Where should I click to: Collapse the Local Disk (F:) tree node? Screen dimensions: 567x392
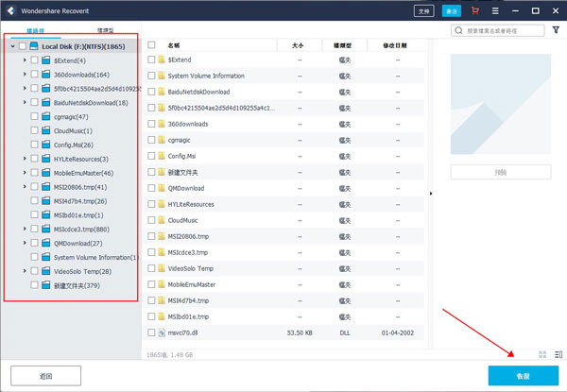(x=12, y=46)
